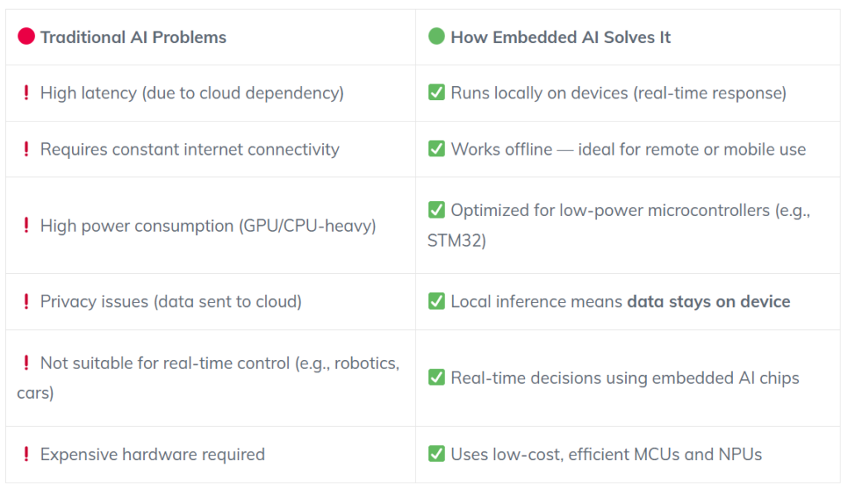Click the exclamation icon beside Expensive hardware required
The height and width of the screenshot is (504, 848).
click(x=26, y=454)
